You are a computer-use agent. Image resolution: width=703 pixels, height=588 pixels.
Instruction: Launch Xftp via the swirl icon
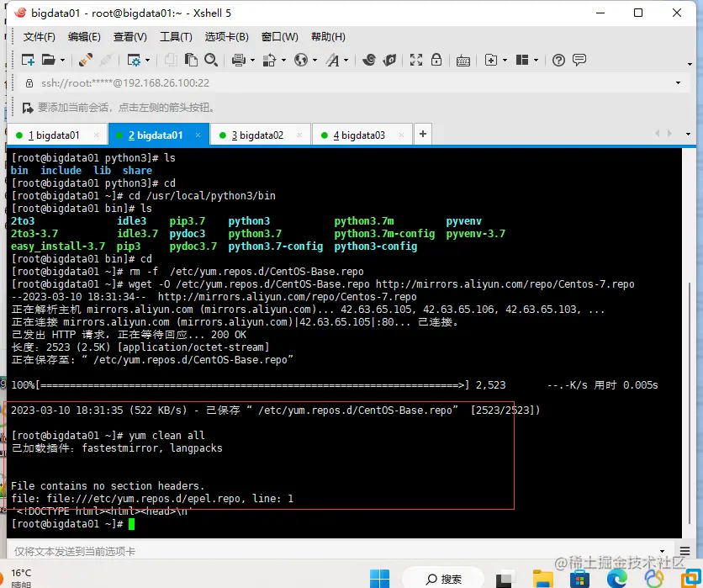coord(369,60)
